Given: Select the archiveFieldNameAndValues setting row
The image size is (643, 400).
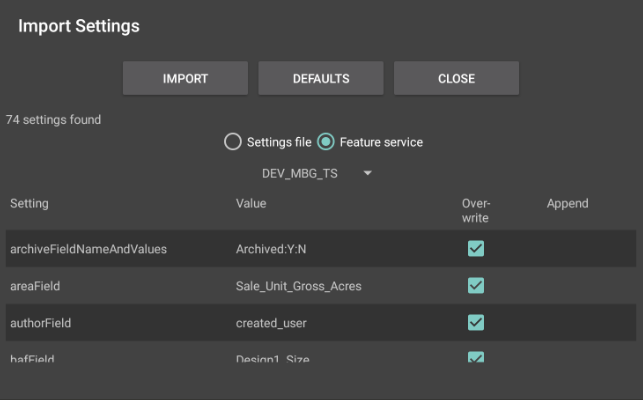Looking at the screenshot, I should click(88, 249).
